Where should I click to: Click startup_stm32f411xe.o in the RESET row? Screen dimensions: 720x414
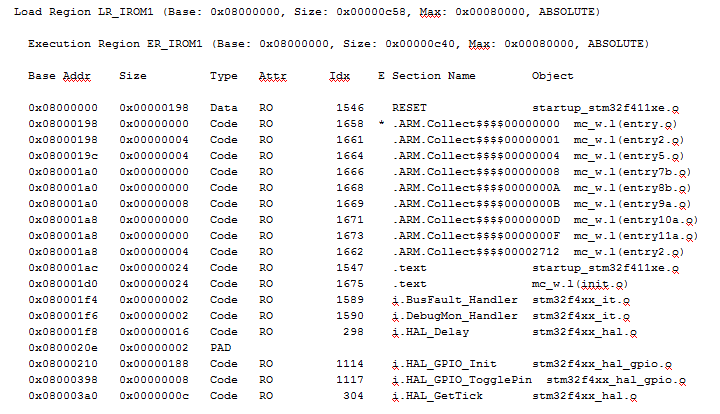[605, 108]
